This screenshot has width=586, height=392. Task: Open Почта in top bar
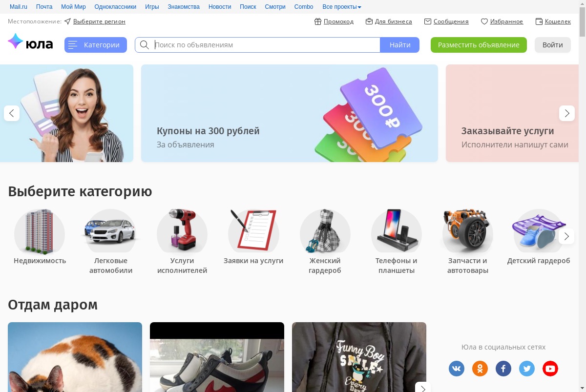(44, 7)
